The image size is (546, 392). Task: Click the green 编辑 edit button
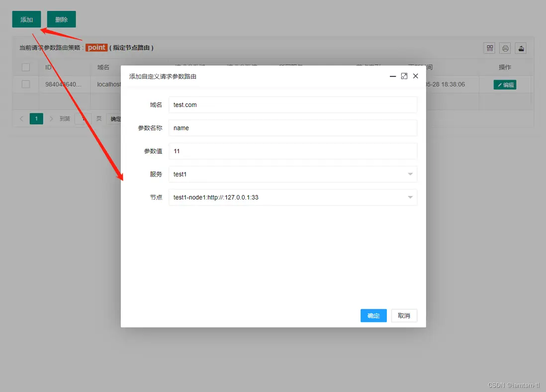pos(505,85)
